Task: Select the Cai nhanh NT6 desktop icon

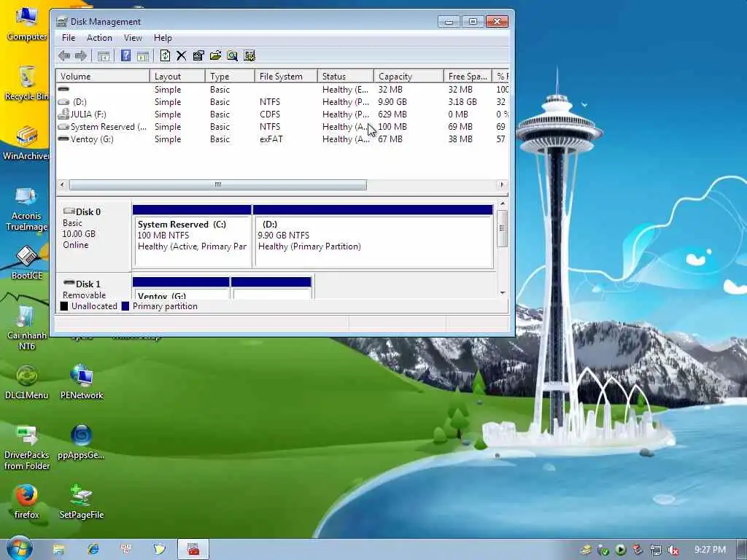Action: (27, 327)
